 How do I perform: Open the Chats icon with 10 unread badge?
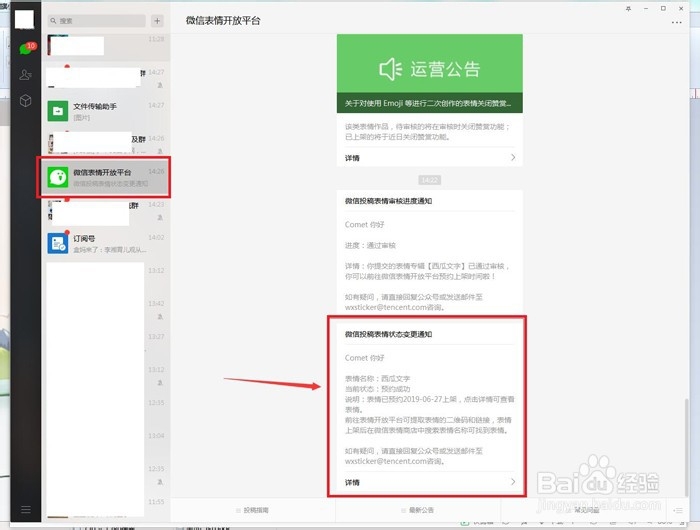tap(26, 48)
